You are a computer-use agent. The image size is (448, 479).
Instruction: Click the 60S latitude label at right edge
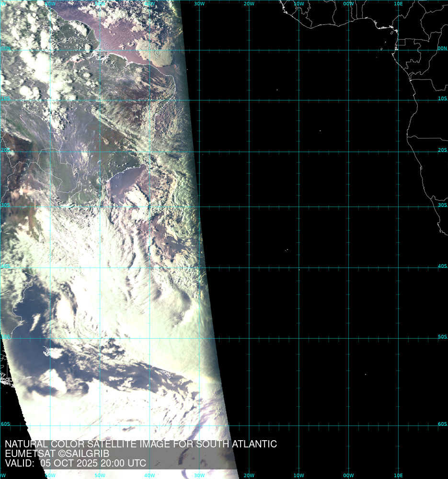coord(442,424)
